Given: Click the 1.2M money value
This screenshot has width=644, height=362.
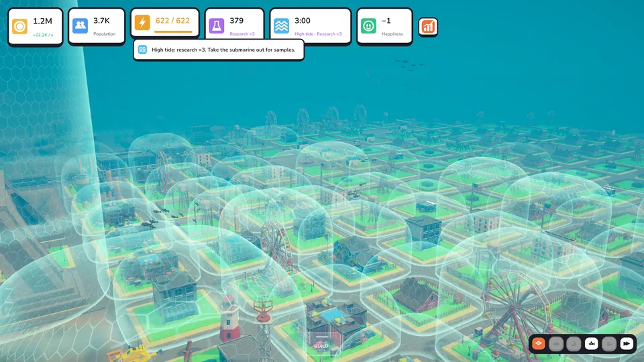Looking at the screenshot, I should click(42, 21).
